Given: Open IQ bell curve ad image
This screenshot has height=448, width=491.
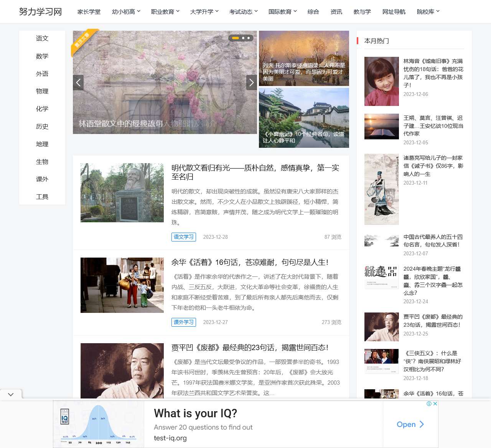Looking at the screenshot, I should click(99, 424).
